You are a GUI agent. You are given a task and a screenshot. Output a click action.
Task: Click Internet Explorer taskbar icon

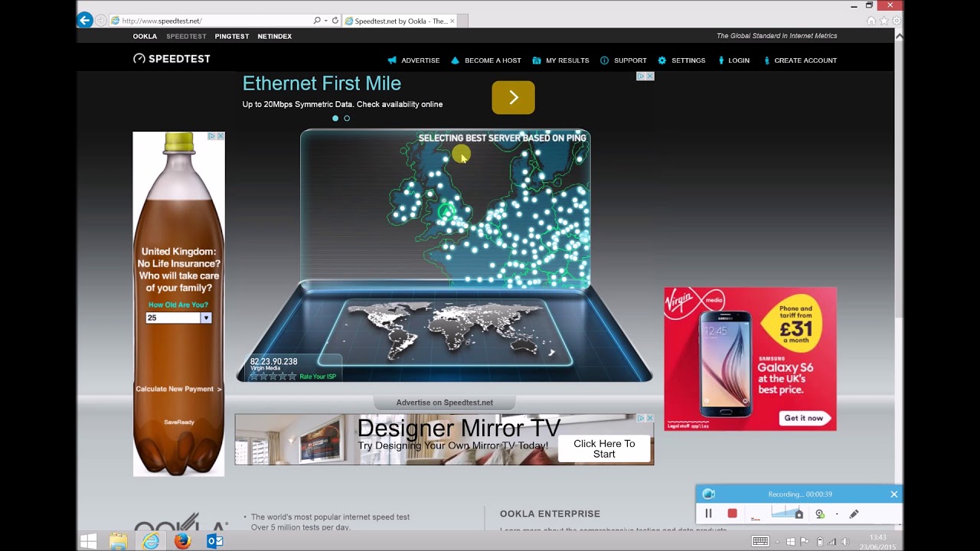151,541
